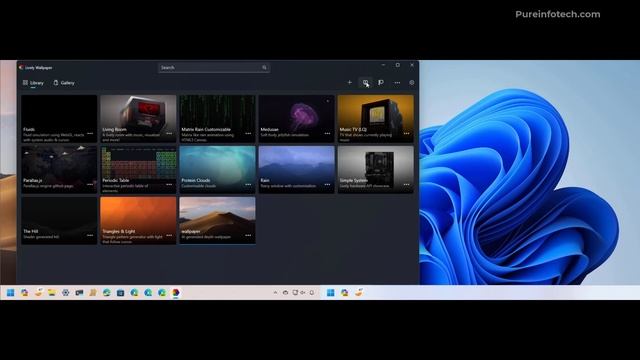Select The Hill wallpaper thumbnail

59,221
